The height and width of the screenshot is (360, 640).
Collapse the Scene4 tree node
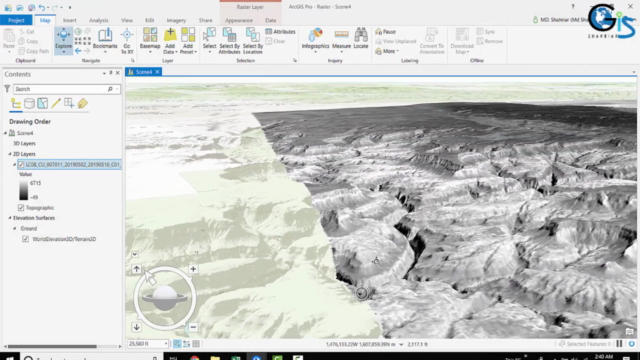[5, 133]
